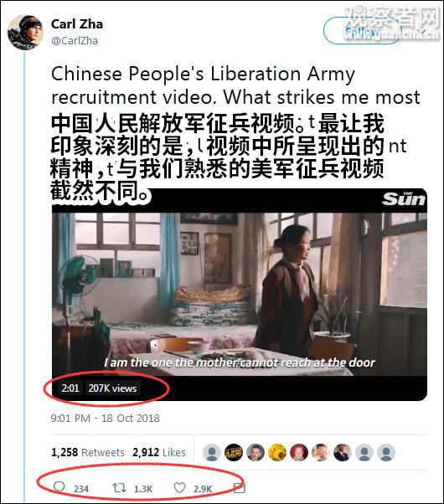The height and width of the screenshot is (504, 444).
Task: Click the first gray default liker avatar
Action: [x=212, y=453]
